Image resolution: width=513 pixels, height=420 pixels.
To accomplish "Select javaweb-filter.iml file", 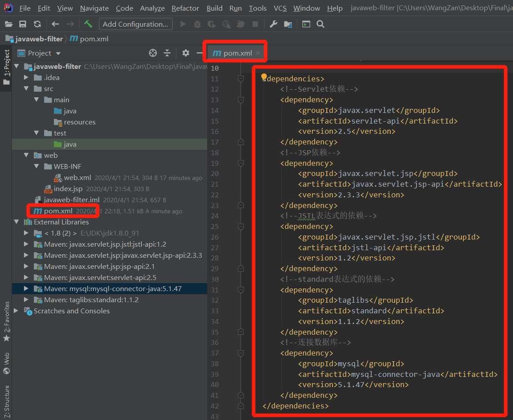I will click(x=71, y=200).
